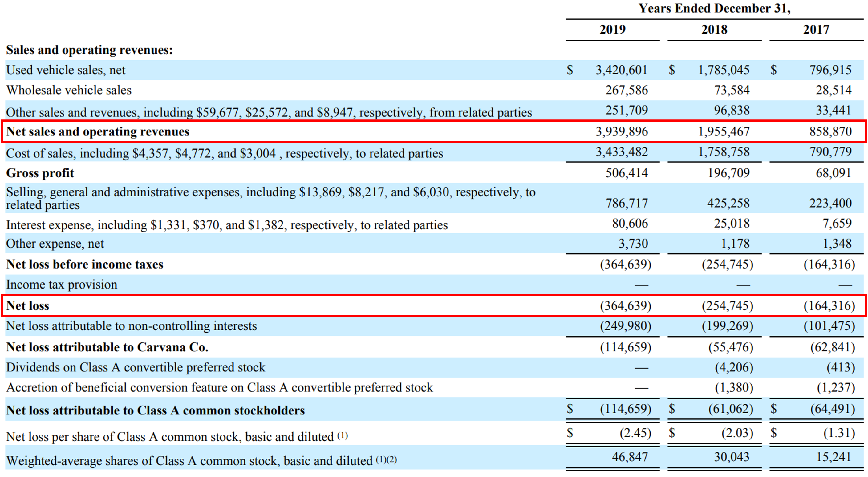Screen dimensions: 868x477
Task: Select net sales value 858,870
Action: click(831, 132)
